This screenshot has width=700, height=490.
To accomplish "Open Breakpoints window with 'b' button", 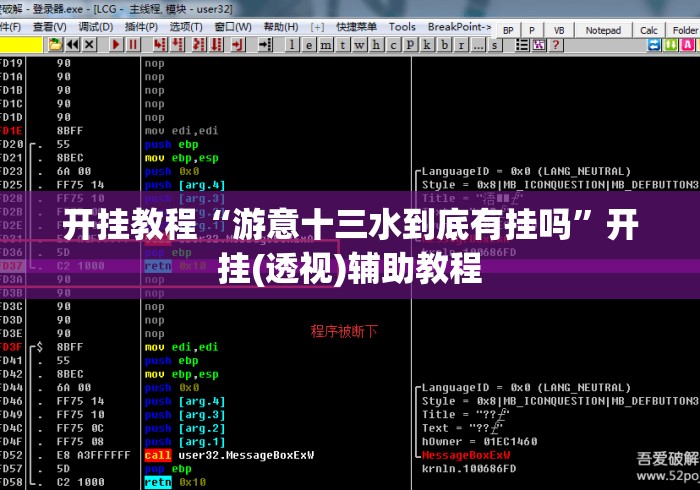I will (x=444, y=45).
